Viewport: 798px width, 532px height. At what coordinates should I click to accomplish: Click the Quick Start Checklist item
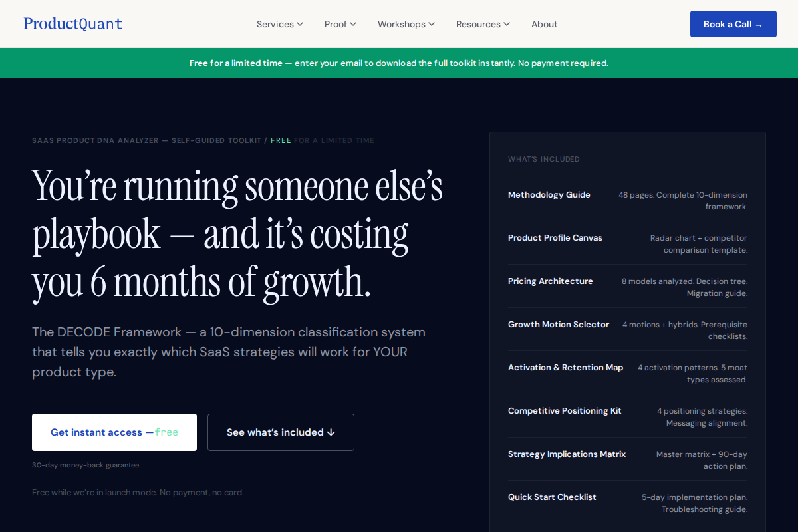point(628,503)
